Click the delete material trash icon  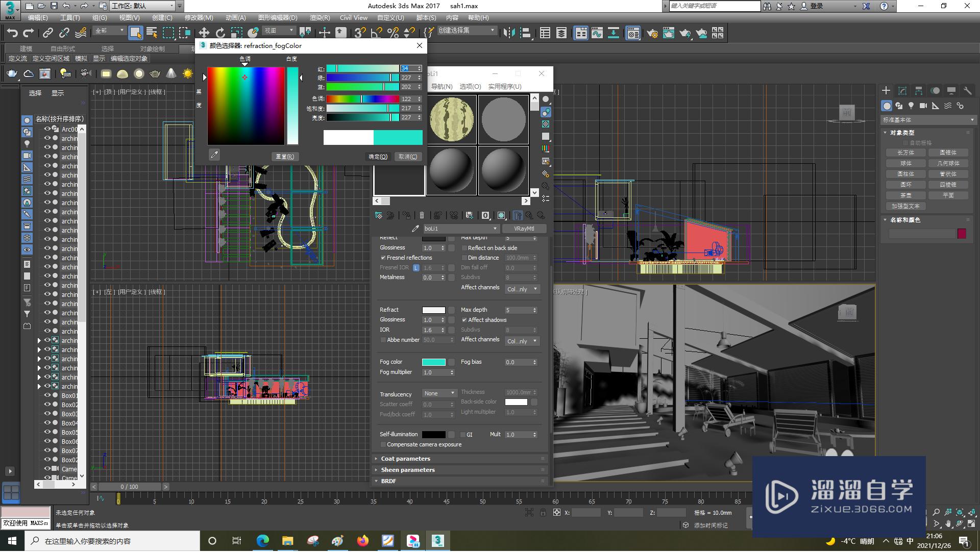422,215
